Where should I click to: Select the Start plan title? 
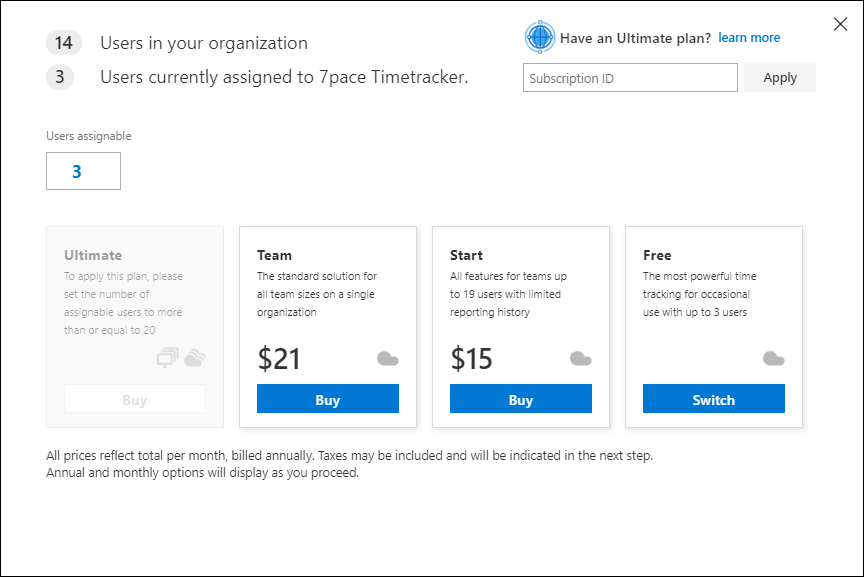(x=466, y=255)
